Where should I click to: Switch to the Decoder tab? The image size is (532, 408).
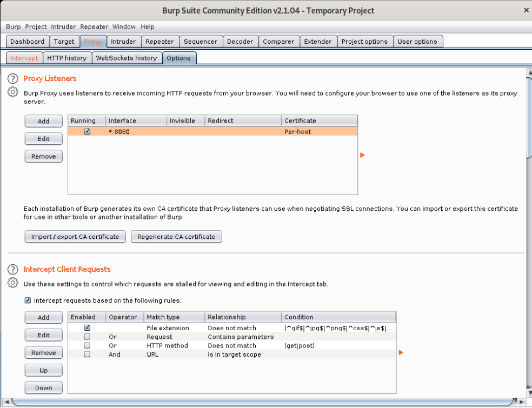240,42
